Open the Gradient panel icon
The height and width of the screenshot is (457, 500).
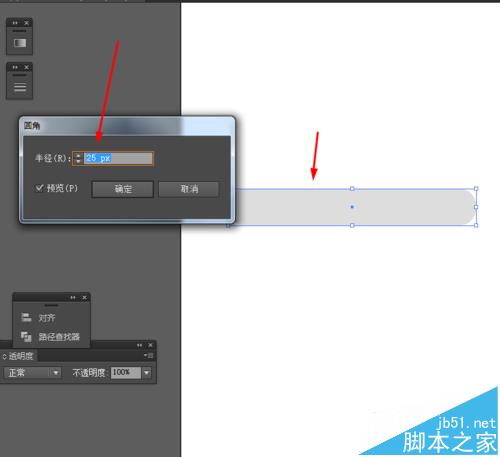20,43
